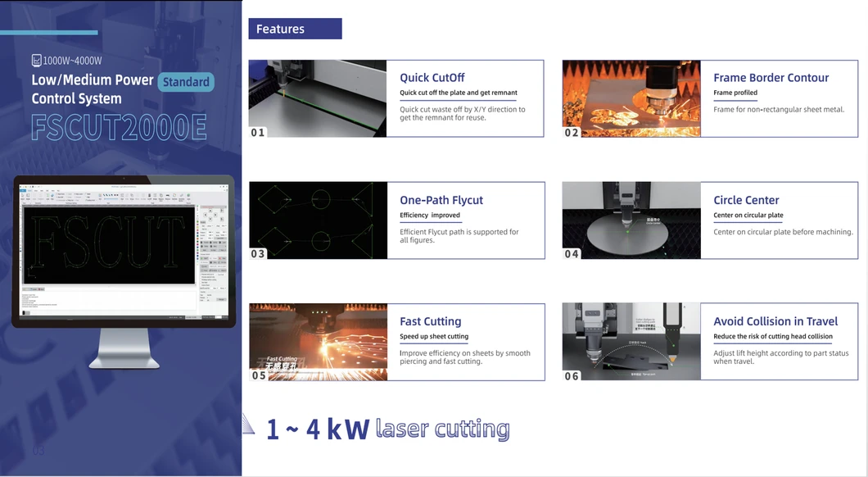
Task: Click the Quick CutOff title
Action: click(x=432, y=78)
